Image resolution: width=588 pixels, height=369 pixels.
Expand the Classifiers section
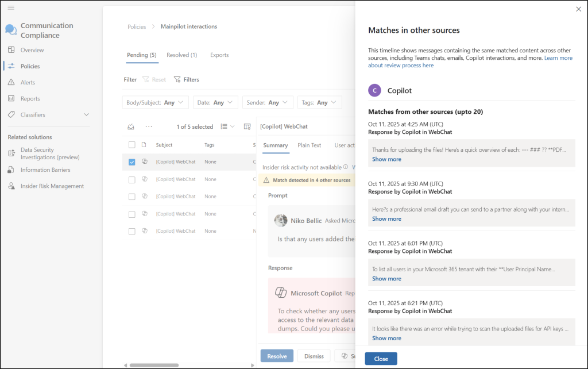pyautogui.click(x=87, y=115)
